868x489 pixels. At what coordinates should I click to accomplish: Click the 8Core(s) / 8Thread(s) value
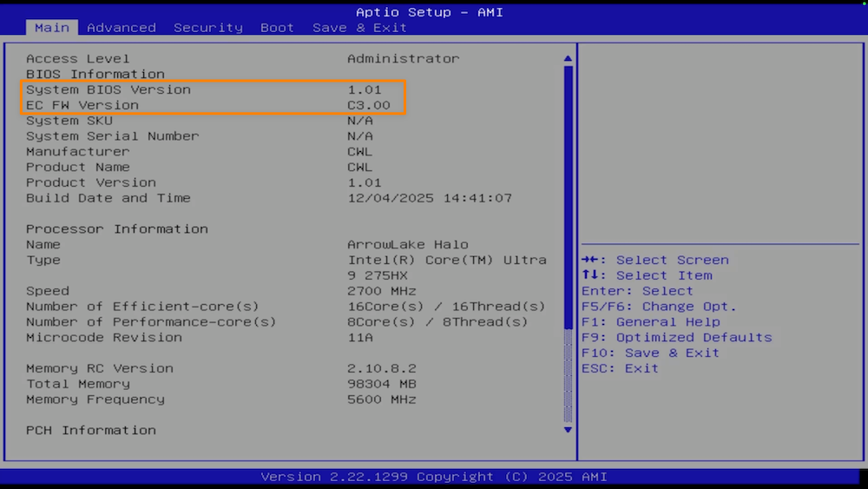click(x=437, y=322)
